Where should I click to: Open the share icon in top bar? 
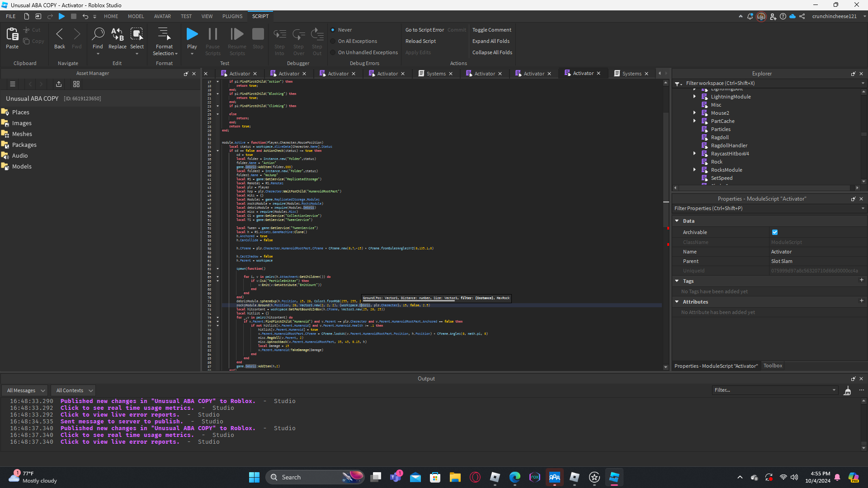click(802, 16)
